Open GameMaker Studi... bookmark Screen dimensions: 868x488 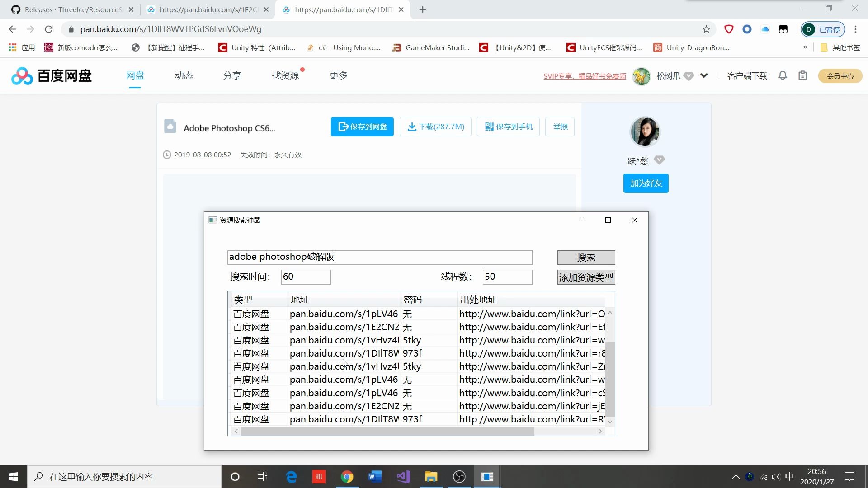coord(431,47)
